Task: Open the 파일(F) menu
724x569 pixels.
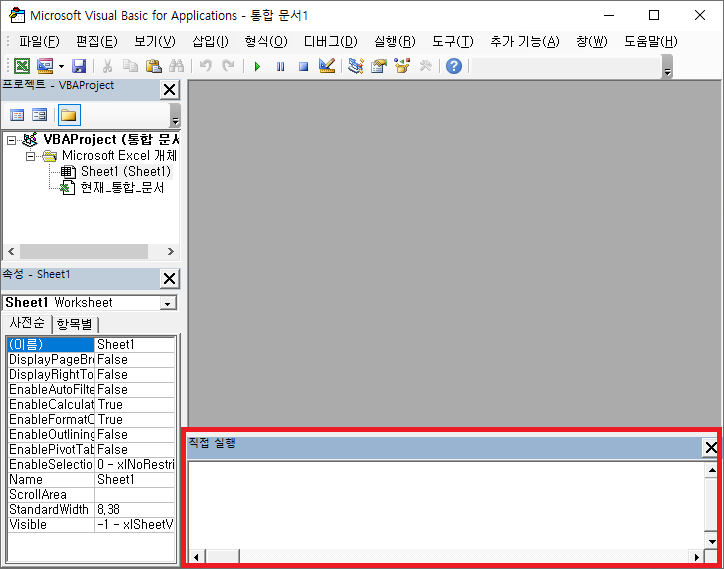Action: coord(39,42)
